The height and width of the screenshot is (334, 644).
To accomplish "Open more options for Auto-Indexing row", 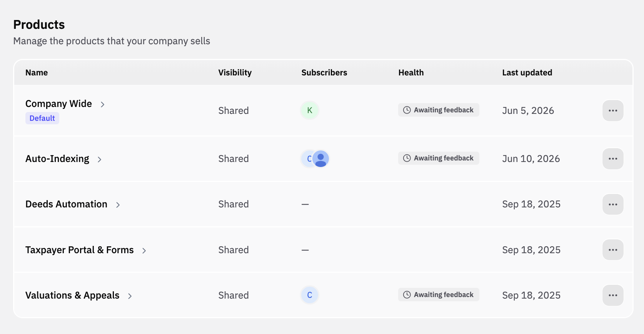I will click(613, 159).
